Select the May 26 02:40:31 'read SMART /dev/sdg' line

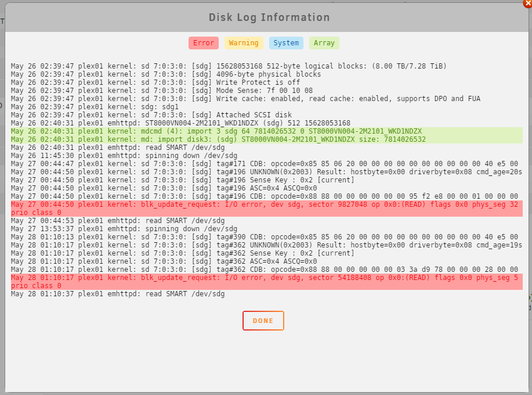coord(118,148)
